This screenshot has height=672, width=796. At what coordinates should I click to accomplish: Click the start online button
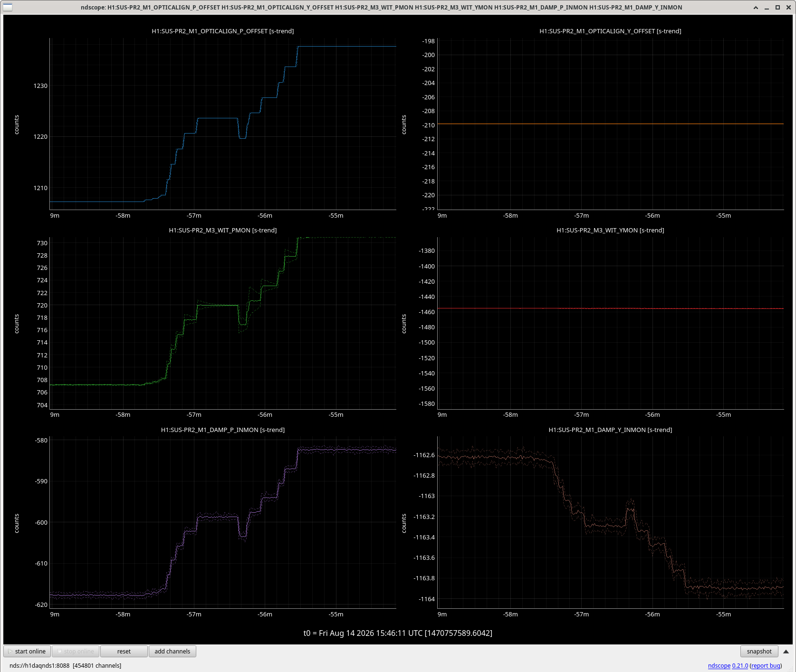pyautogui.click(x=27, y=651)
